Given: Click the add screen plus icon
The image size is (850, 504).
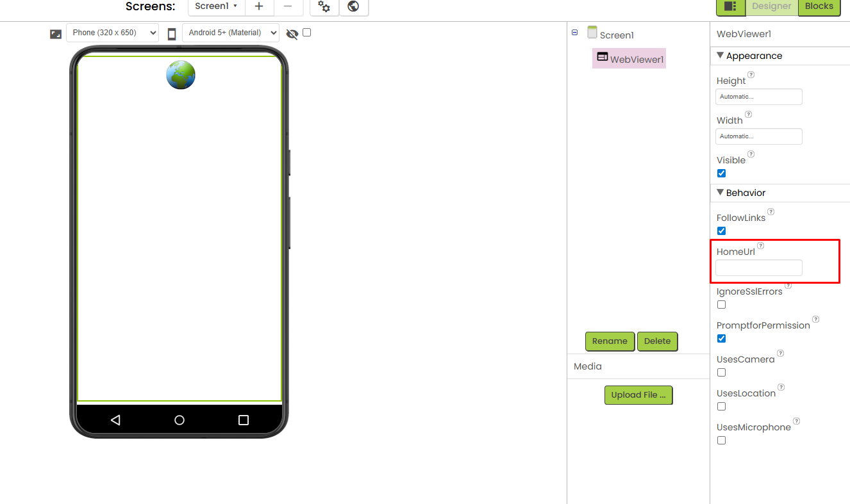Looking at the screenshot, I should 259,6.
